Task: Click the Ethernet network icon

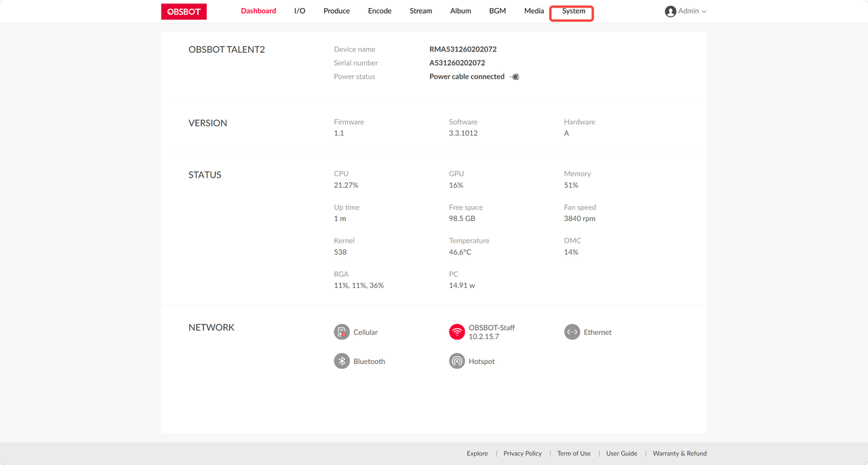Action: (572, 332)
